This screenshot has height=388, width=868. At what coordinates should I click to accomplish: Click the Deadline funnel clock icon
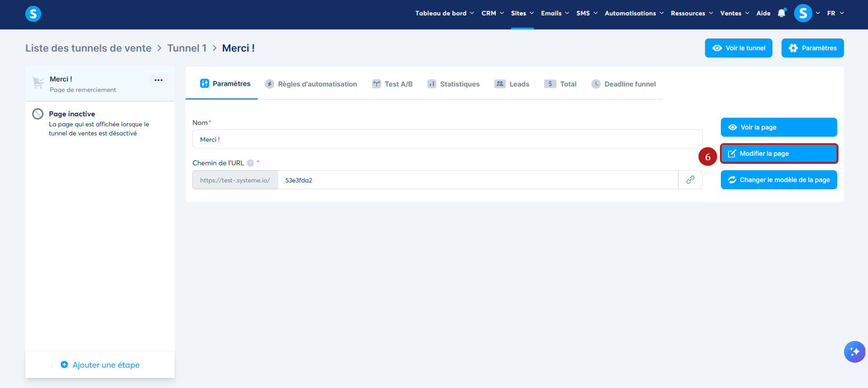596,84
